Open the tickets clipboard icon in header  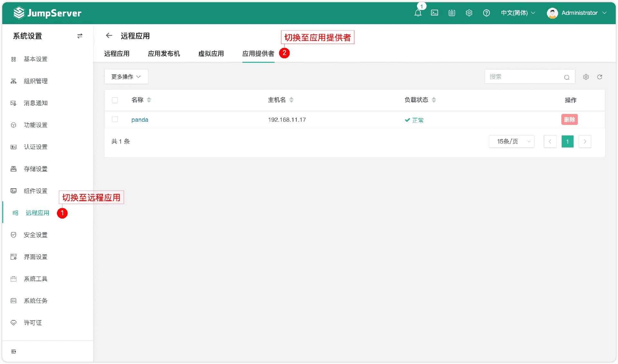tap(452, 13)
